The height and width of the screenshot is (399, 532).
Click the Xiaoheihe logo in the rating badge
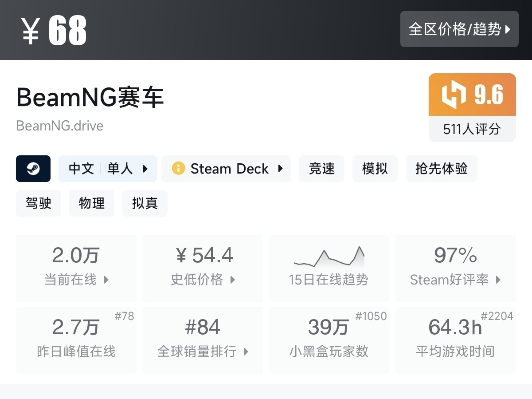tap(454, 95)
